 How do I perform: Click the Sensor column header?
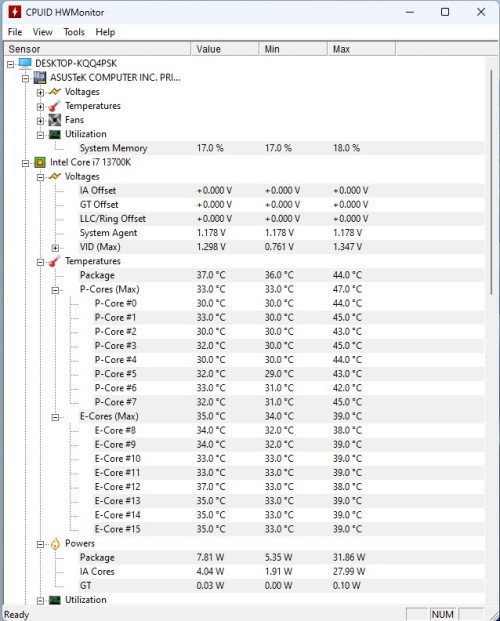pos(97,49)
